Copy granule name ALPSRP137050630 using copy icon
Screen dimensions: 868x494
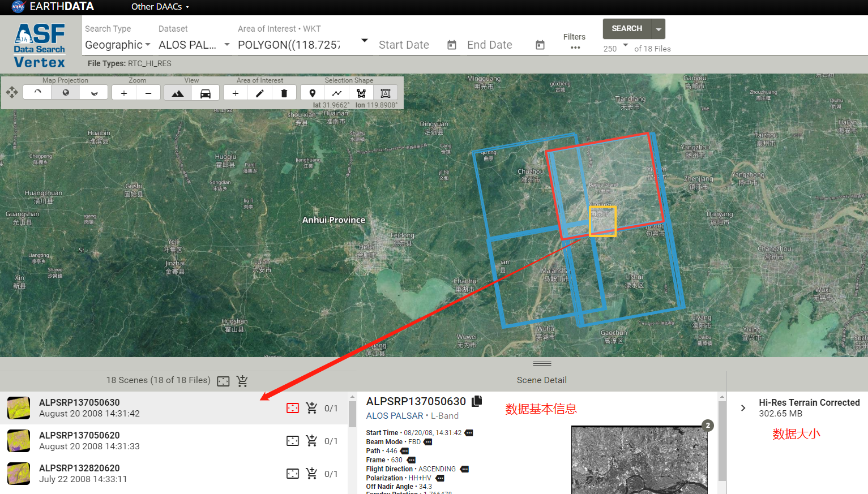coord(476,400)
